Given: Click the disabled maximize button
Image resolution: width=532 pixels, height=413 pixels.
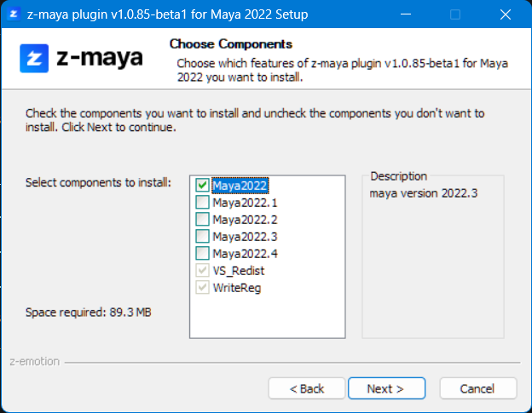Looking at the screenshot, I should (455, 14).
